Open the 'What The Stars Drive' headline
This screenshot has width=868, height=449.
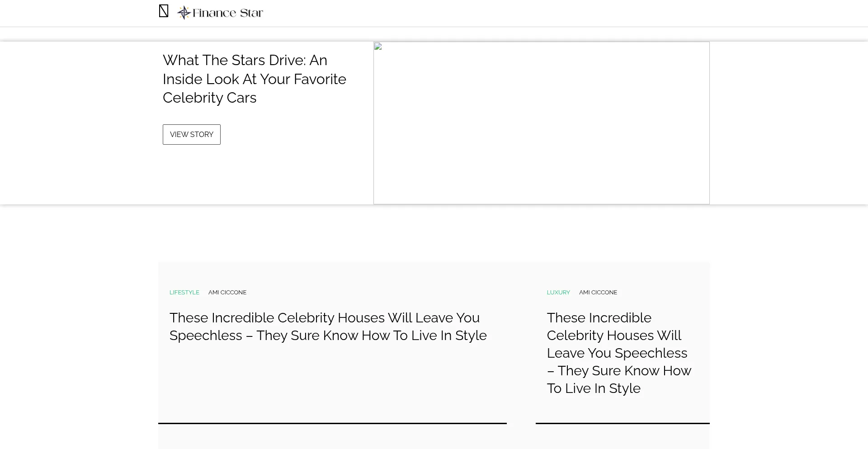254,79
